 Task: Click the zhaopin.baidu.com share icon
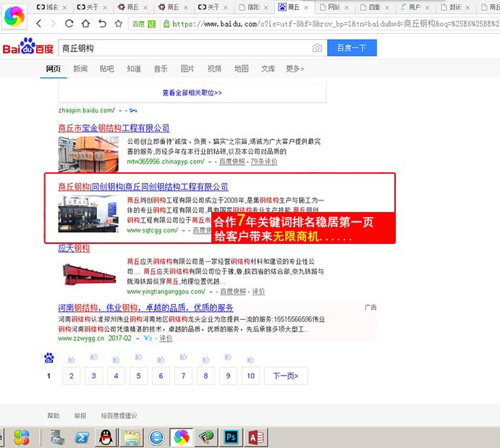click(x=133, y=111)
